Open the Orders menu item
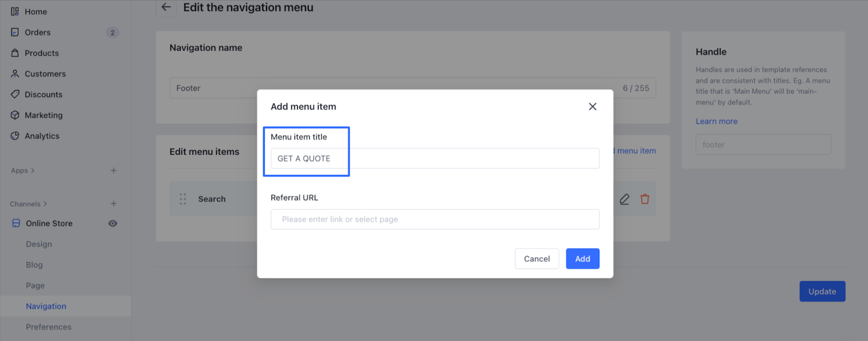The width and height of the screenshot is (868, 341). pos(37,33)
